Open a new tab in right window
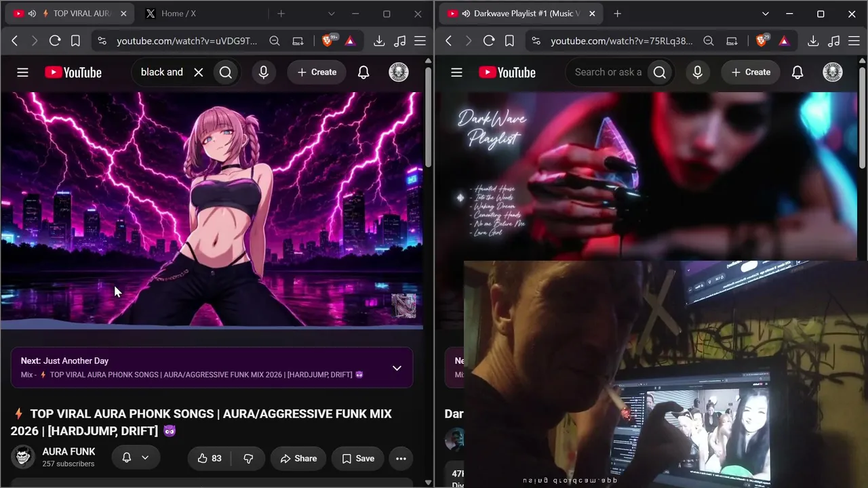The width and height of the screenshot is (868, 488). [617, 14]
